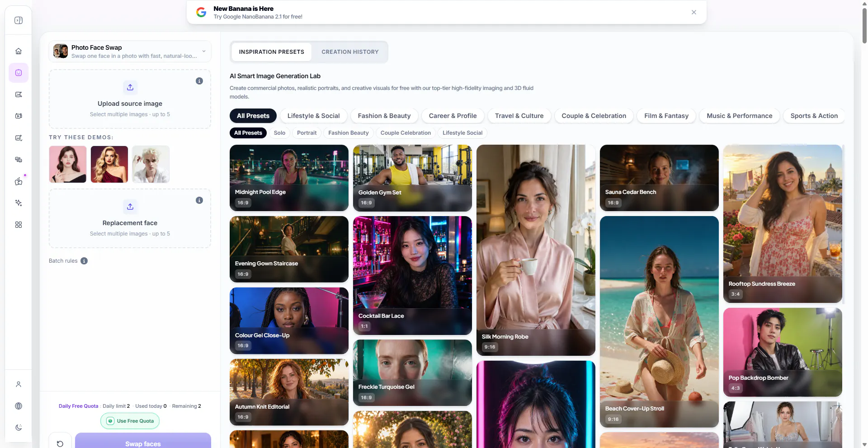
Task: Click the Google logo in banner
Action: (x=201, y=12)
